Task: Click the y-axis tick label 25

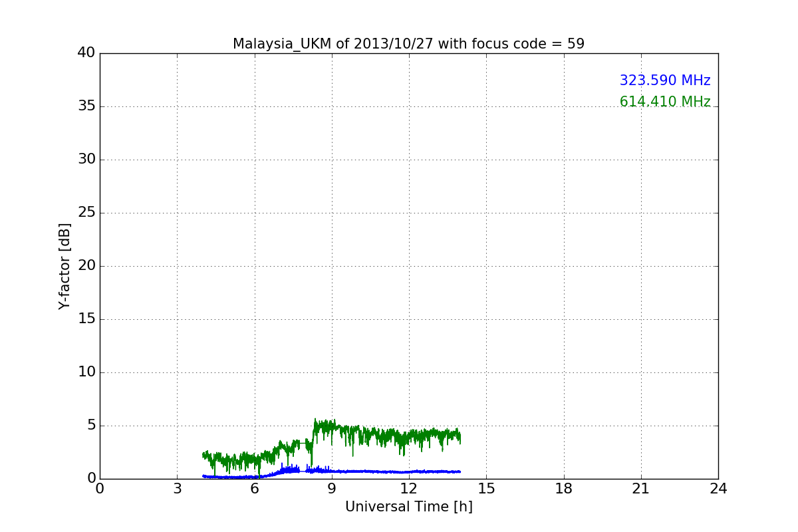Action: click(86, 213)
